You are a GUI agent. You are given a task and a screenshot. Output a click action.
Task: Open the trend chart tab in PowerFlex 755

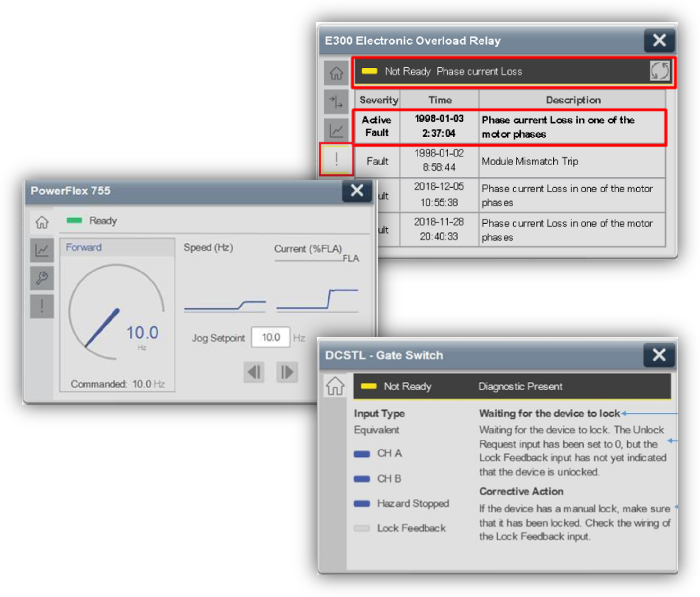point(42,250)
